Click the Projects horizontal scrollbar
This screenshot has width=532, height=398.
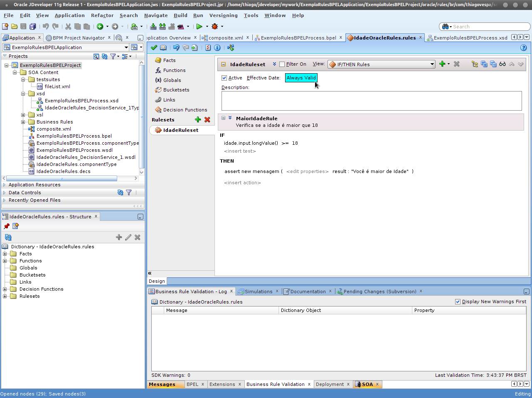(x=62, y=178)
